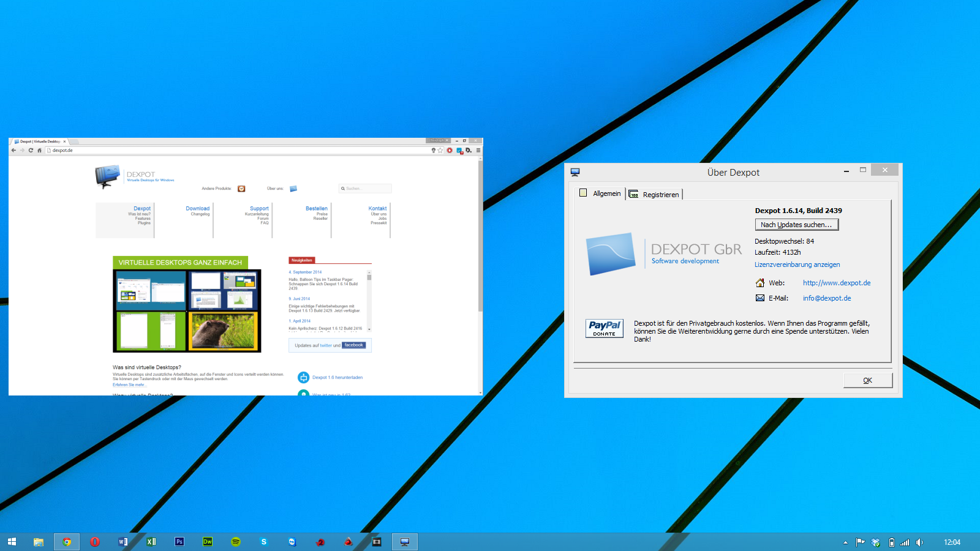Bookmark page with the star icon
This screenshot has width=980, height=551.
coord(440,150)
